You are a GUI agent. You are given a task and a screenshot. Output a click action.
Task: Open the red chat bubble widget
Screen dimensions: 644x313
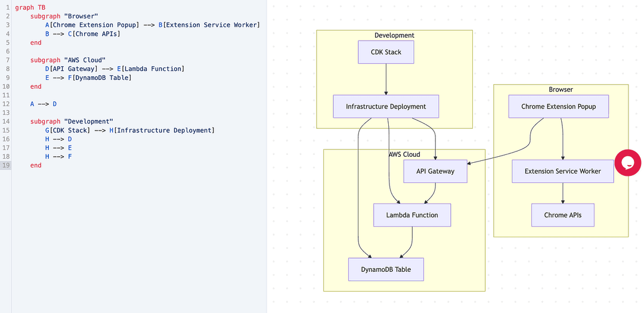pos(627,163)
